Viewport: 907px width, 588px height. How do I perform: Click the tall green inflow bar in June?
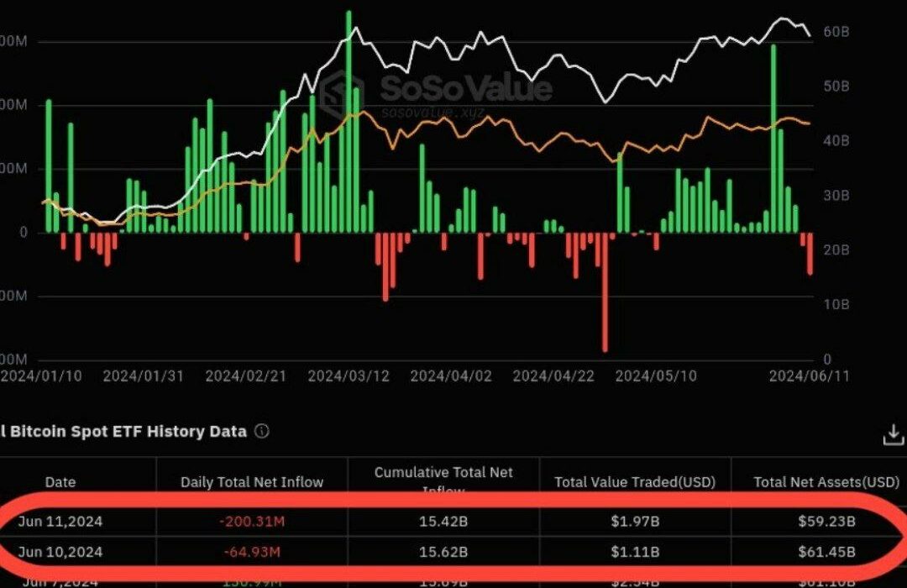coord(773,139)
